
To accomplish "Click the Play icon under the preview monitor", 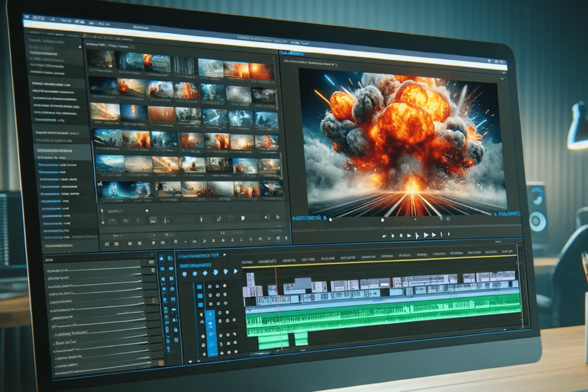I will (409, 235).
